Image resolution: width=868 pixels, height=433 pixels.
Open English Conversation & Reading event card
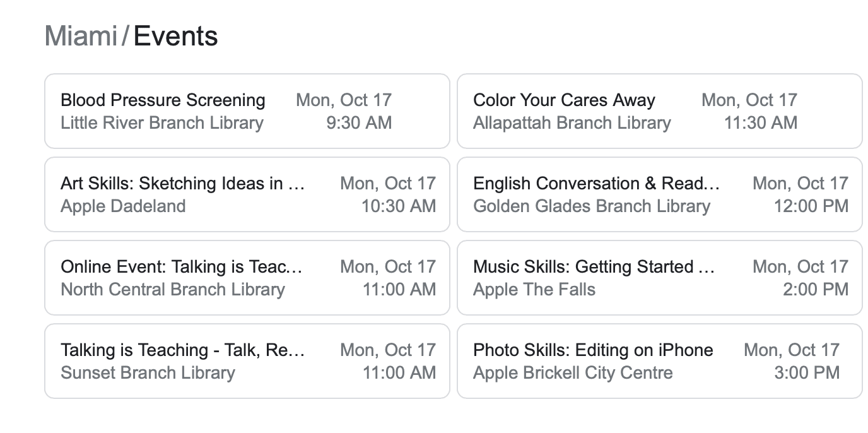(x=660, y=194)
